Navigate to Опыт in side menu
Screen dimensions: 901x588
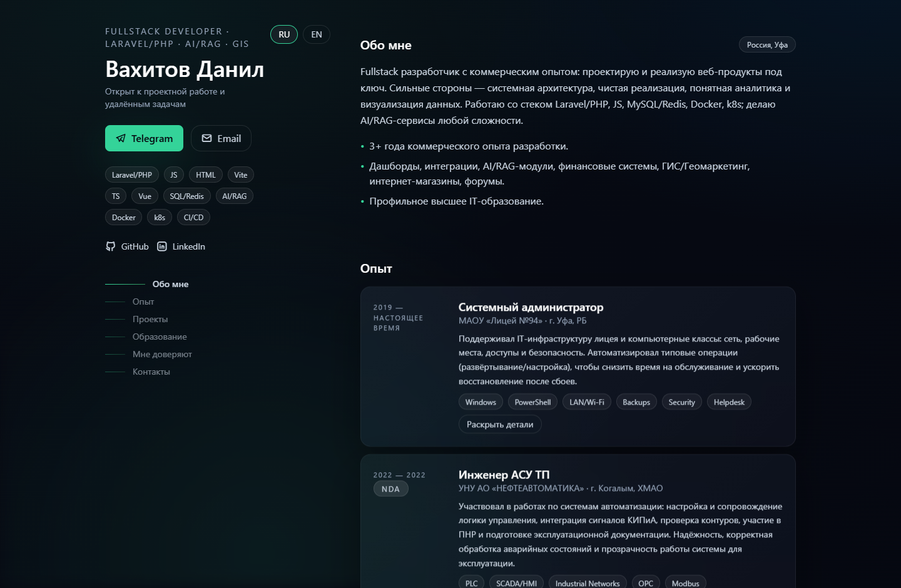click(130, 302)
